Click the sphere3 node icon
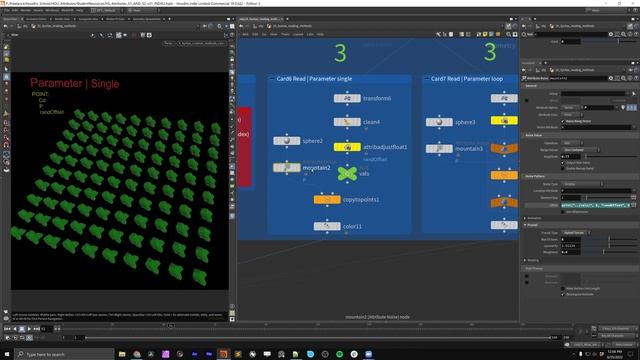Screen dimensions: 640x360 click(x=439, y=122)
